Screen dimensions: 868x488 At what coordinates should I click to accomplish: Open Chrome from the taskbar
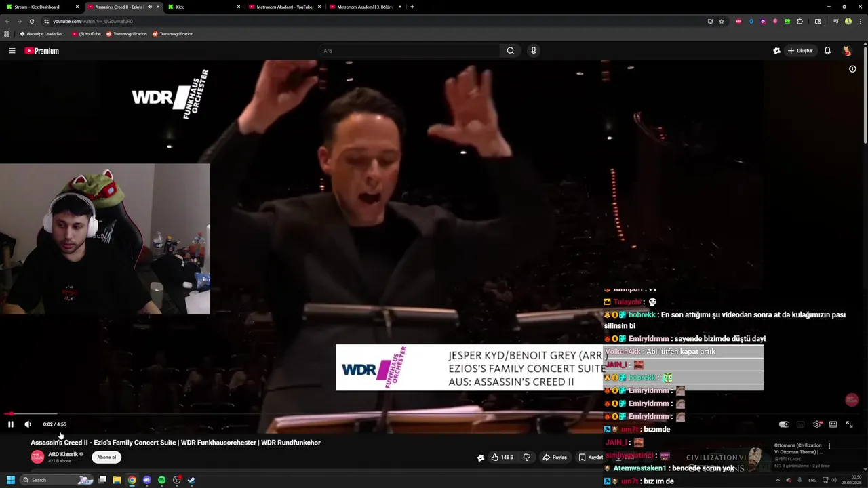pyautogui.click(x=132, y=480)
